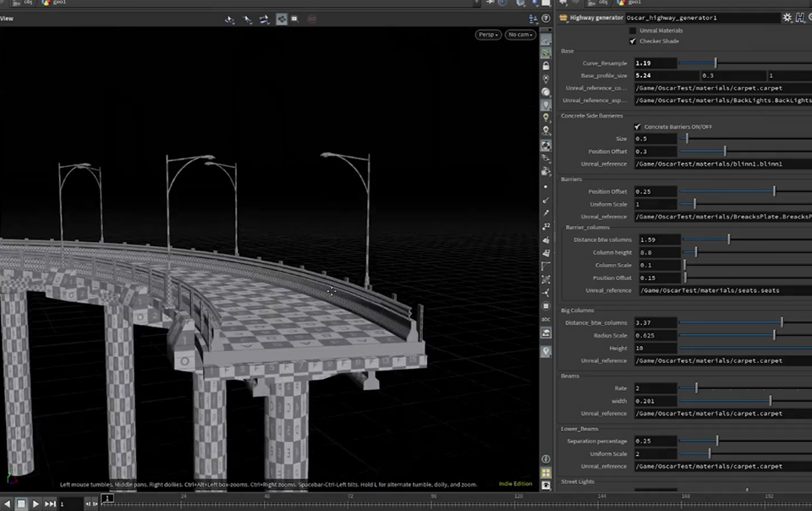Click the yellow four-pane layout icon
The width and height of the screenshot is (812, 511).
[x=546, y=473]
